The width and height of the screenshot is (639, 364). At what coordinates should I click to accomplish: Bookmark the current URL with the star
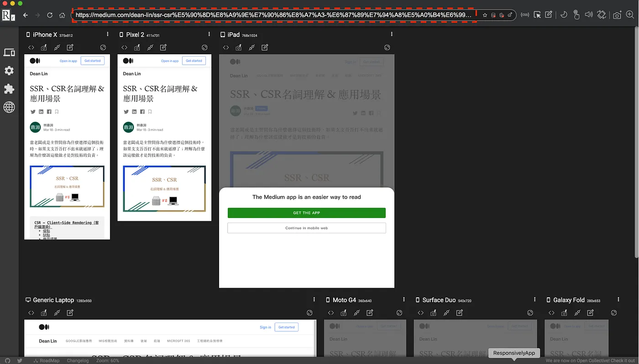pos(485,15)
